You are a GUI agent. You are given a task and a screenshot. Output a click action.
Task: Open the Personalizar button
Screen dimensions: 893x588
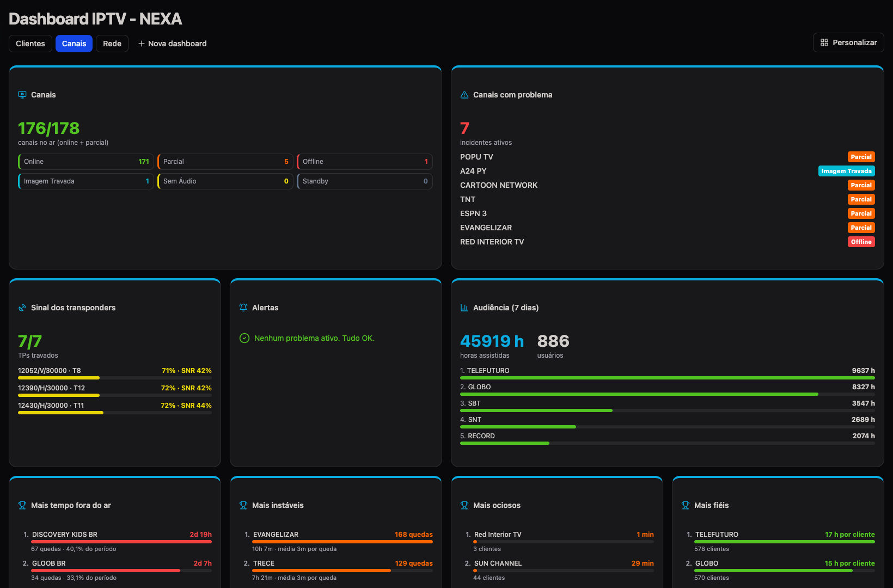(x=848, y=42)
